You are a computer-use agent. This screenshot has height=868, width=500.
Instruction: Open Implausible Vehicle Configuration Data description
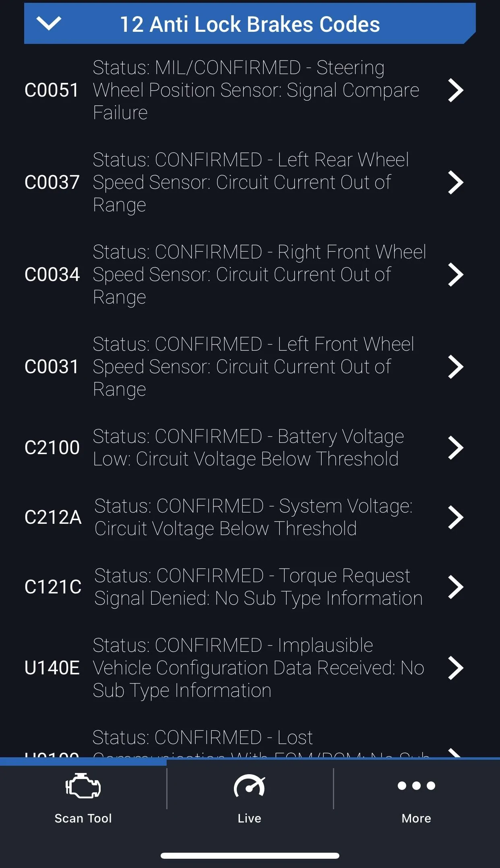[x=258, y=668]
